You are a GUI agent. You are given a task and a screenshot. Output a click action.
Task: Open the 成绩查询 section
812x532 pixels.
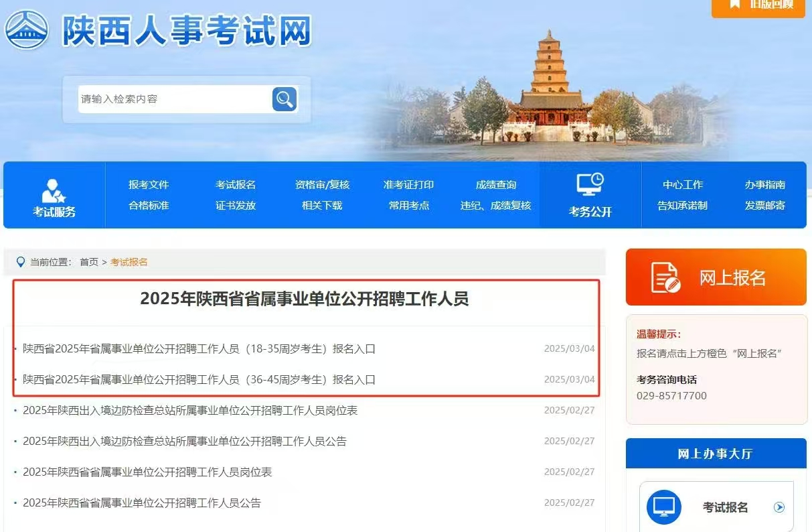[495, 184]
